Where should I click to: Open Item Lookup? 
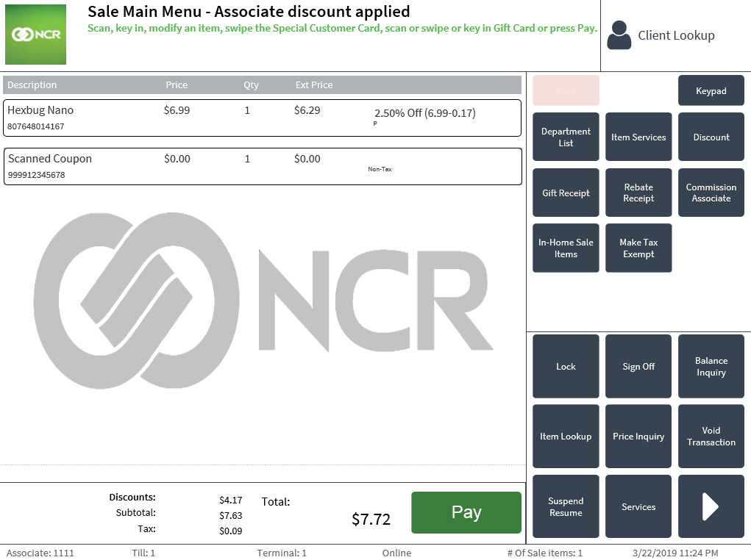point(566,436)
